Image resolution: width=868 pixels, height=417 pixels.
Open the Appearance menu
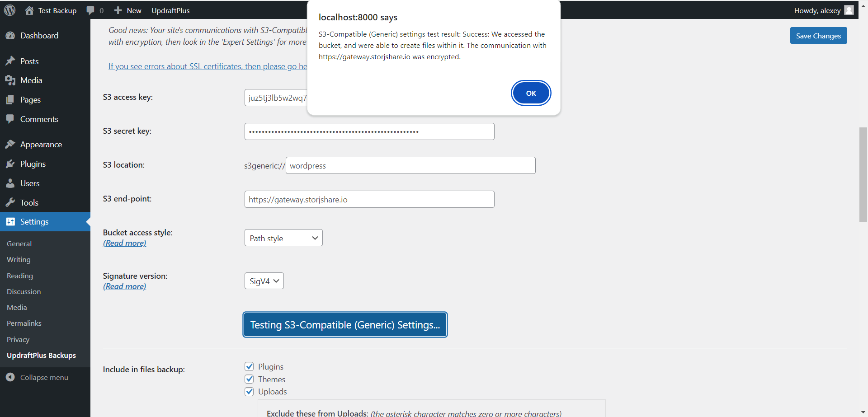(x=41, y=145)
